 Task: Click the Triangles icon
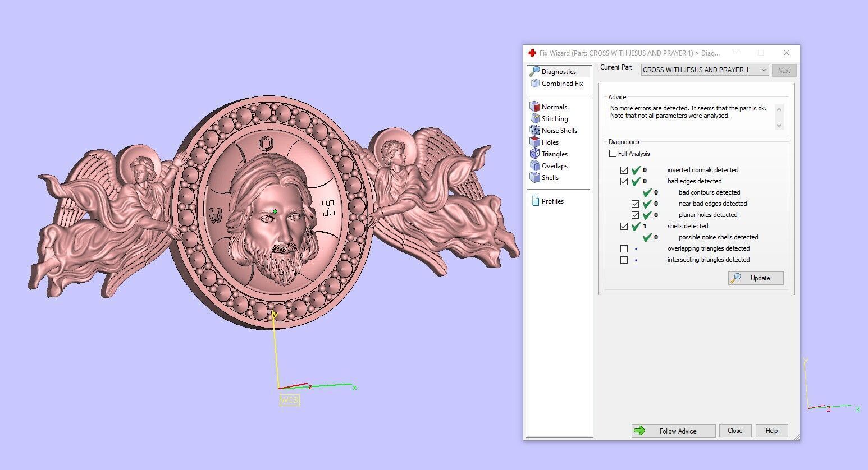(x=534, y=154)
